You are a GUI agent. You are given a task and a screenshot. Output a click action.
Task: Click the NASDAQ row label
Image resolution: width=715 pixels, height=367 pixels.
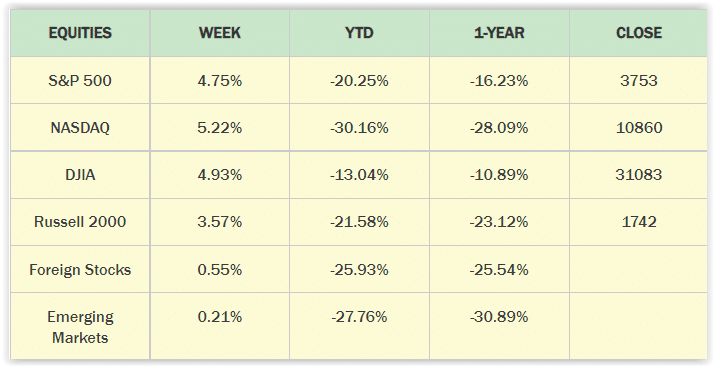pos(80,128)
